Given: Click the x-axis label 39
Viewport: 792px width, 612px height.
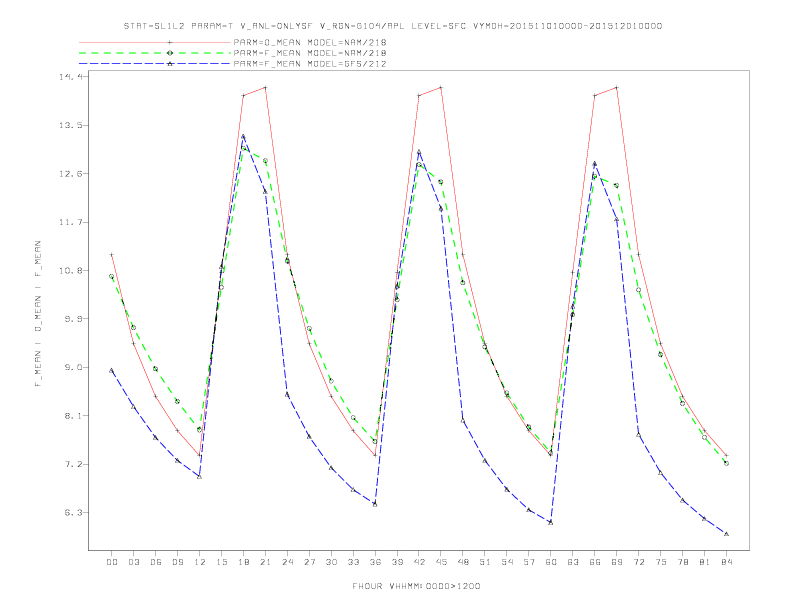Looking at the screenshot, I should pos(397,562).
